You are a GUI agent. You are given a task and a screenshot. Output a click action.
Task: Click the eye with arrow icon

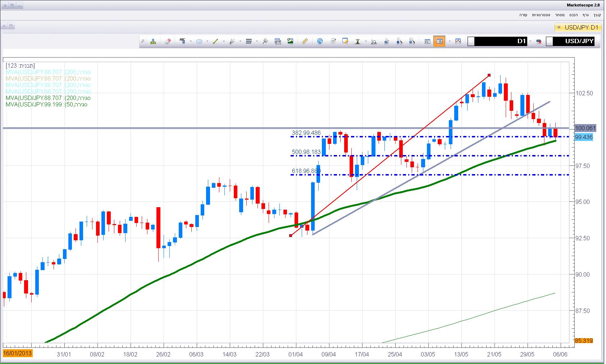pos(333,41)
